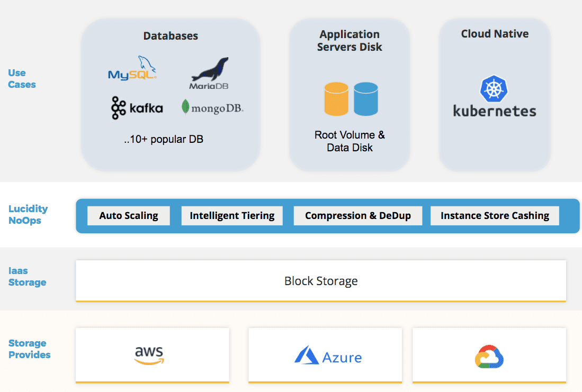
Task: Click the Auto Scaling box
Action: (129, 216)
